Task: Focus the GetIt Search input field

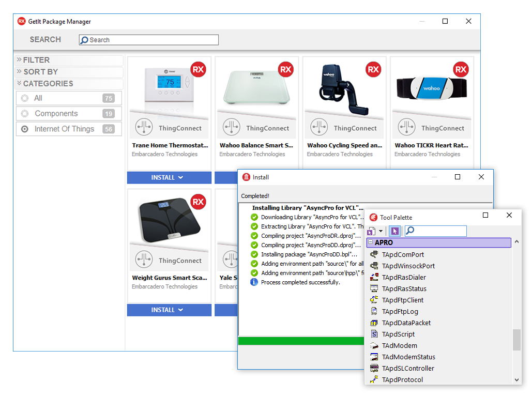Action: (x=148, y=40)
